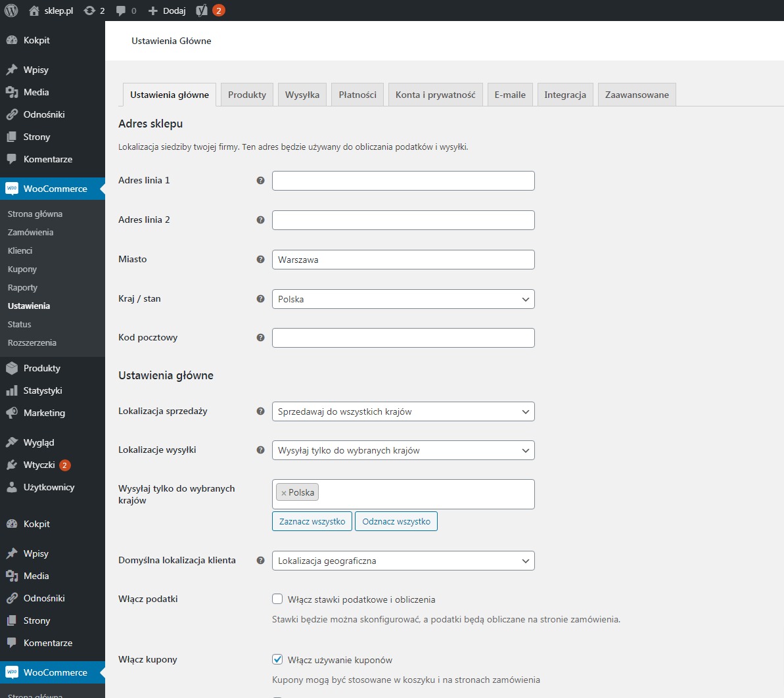Image resolution: width=784 pixels, height=698 pixels.
Task: Open the updates icon showing 2
Action: (x=89, y=11)
